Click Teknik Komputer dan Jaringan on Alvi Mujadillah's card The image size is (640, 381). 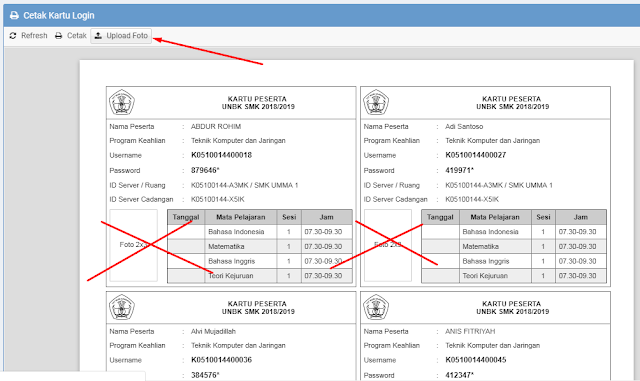click(x=238, y=345)
